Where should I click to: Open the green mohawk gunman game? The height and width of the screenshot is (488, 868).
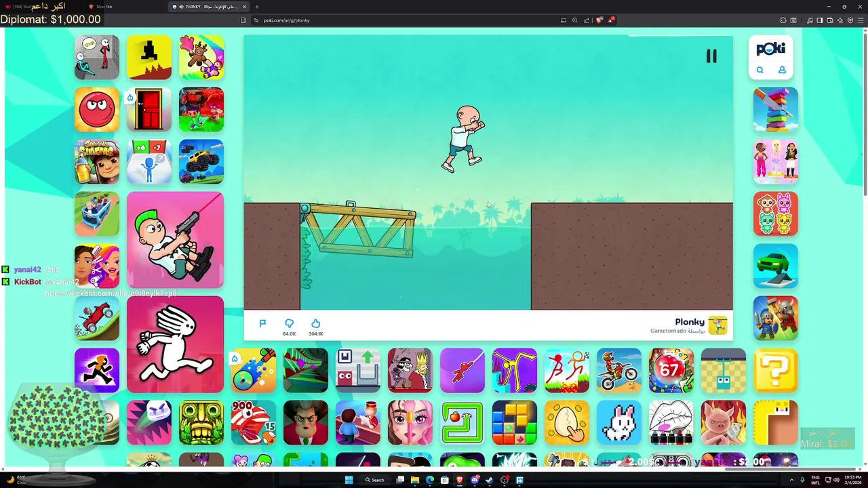[x=175, y=240]
